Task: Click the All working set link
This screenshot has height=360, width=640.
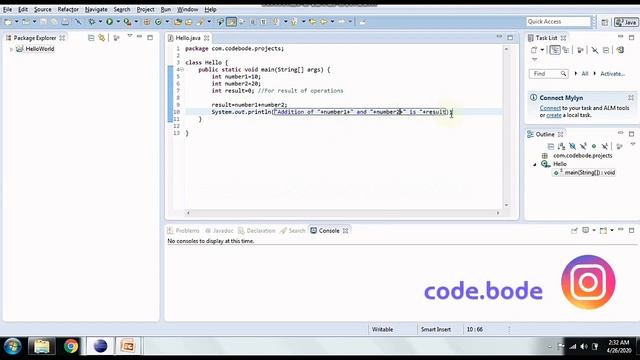Action: click(584, 74)
